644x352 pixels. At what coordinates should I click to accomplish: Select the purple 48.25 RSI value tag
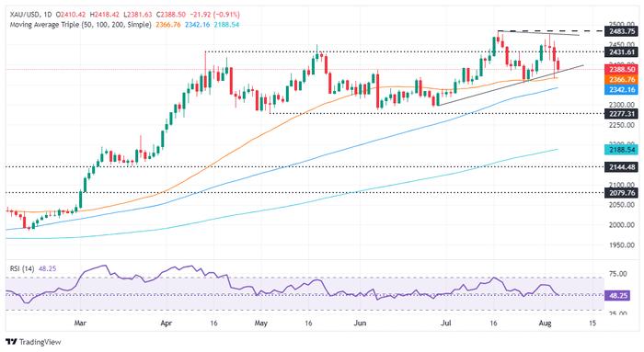coord(617,295)
